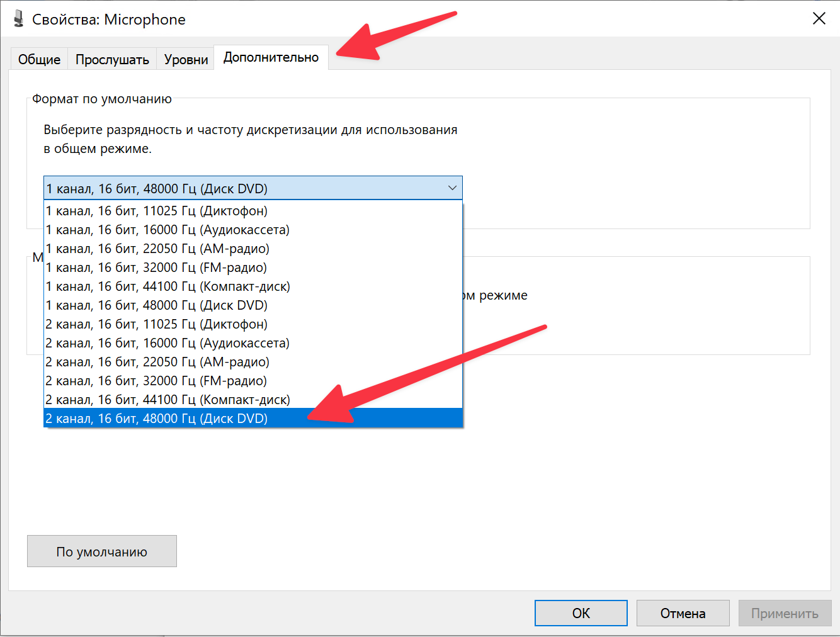Image resolution: width=840 pixels, height=637 pixels.
Task: Open the Прослушать tab
Action: (x=112, y=59)
